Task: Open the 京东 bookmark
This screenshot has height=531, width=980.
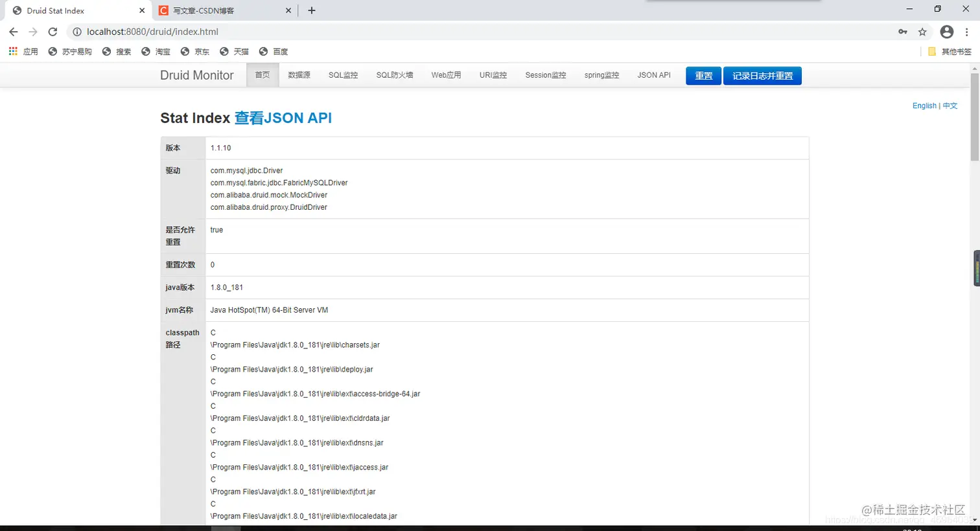Action: pos(195,51)
